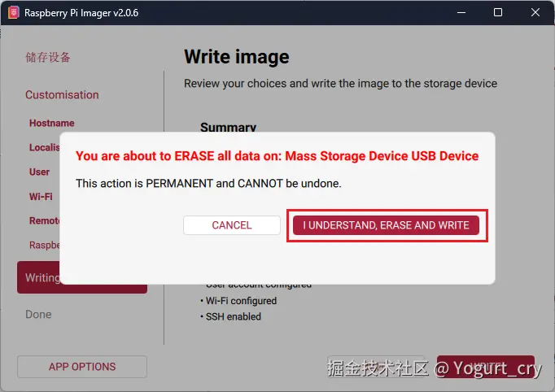555x392 pixels.
Task: Open the Remote access sidebar step
Action: [x=45, y=221]
